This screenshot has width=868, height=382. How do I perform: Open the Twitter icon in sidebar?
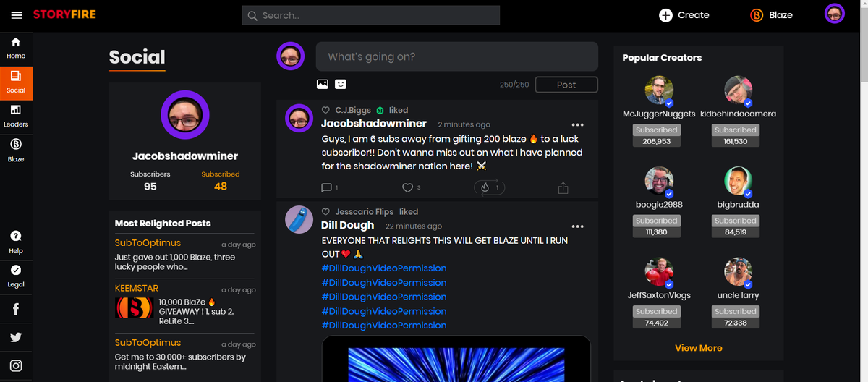point(16,337)
